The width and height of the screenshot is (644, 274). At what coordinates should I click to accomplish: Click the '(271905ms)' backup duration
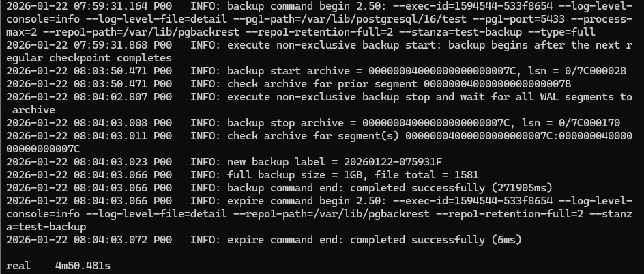[x=512, y=188]
